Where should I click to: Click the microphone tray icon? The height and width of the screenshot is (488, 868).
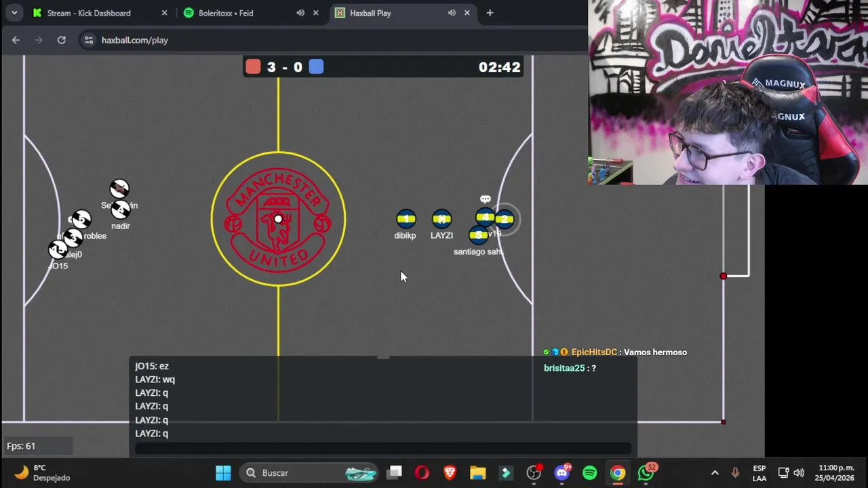[735, 472]
